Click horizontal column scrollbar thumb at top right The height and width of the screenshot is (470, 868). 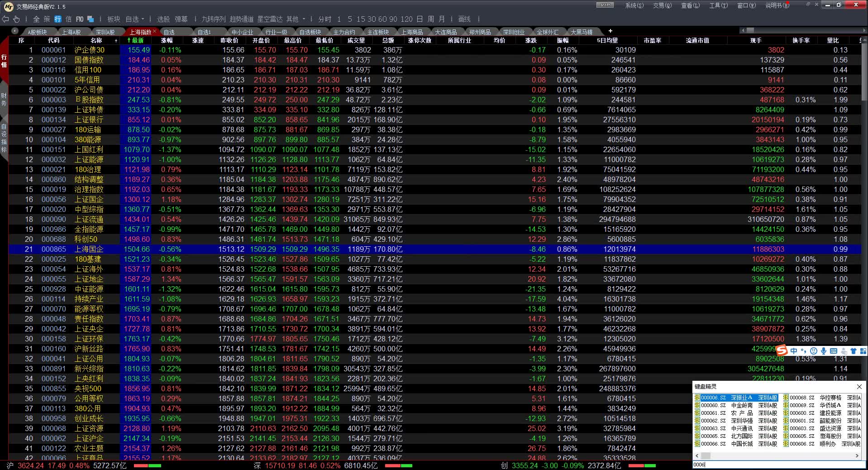pyautogui.click(x=750, y=30)
